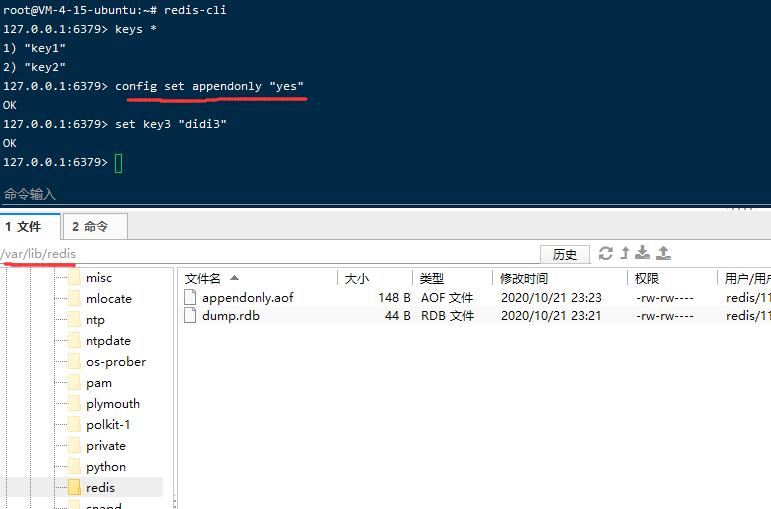Select the plymouth folder in tree
This screenshot has height=509, width=771.
click(x=113, y=404)
